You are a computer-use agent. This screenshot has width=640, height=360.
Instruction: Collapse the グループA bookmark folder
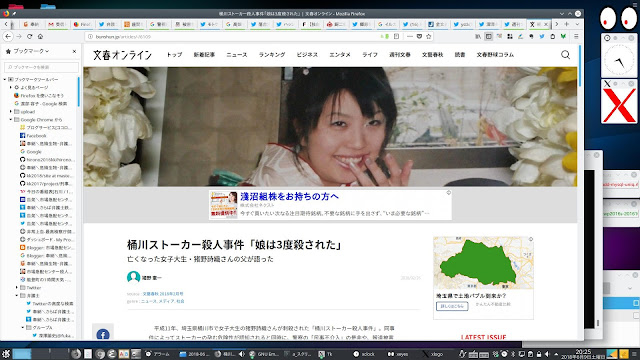point(23,327)
